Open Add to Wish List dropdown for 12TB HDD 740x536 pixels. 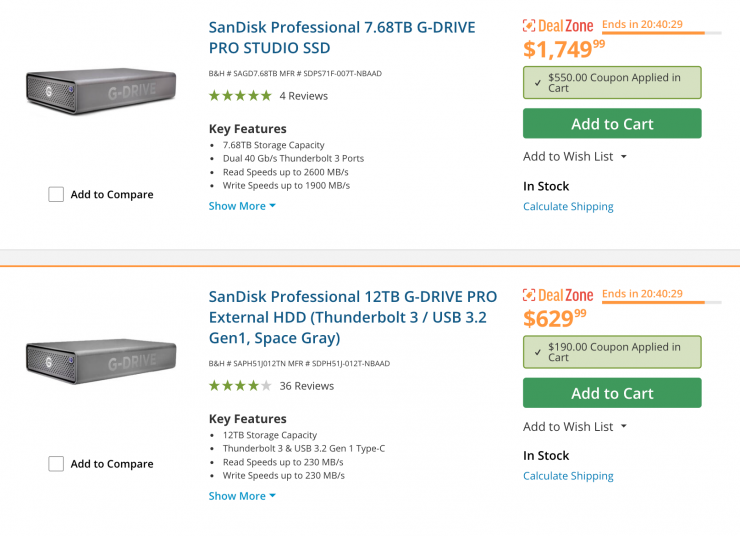click(575, 427)
